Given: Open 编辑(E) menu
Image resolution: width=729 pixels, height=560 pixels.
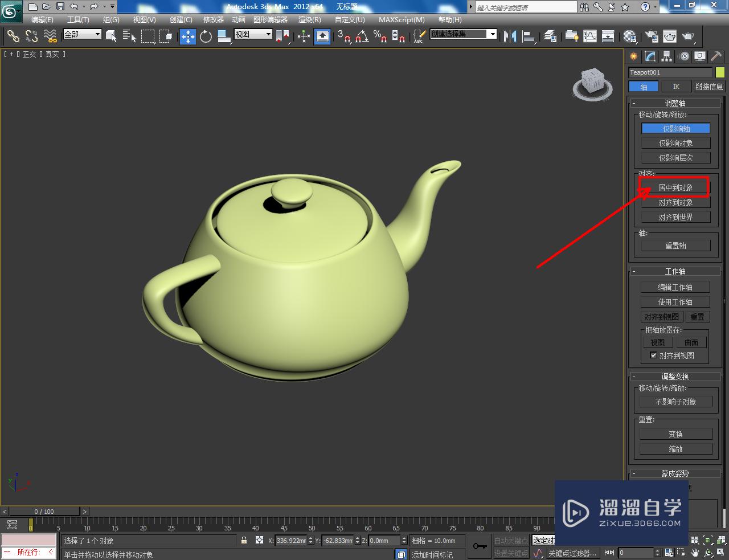Looking at the screenshot, I should 42,19.
